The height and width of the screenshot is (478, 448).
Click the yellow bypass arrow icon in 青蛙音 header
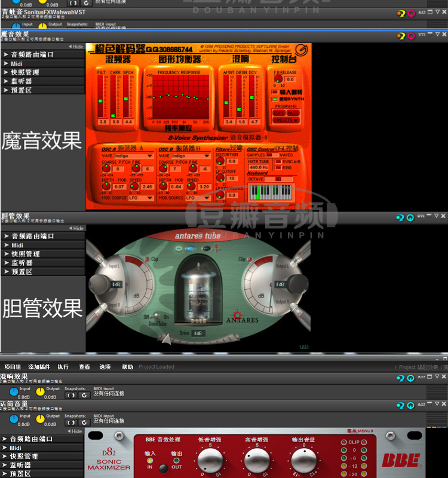(401, 13)
